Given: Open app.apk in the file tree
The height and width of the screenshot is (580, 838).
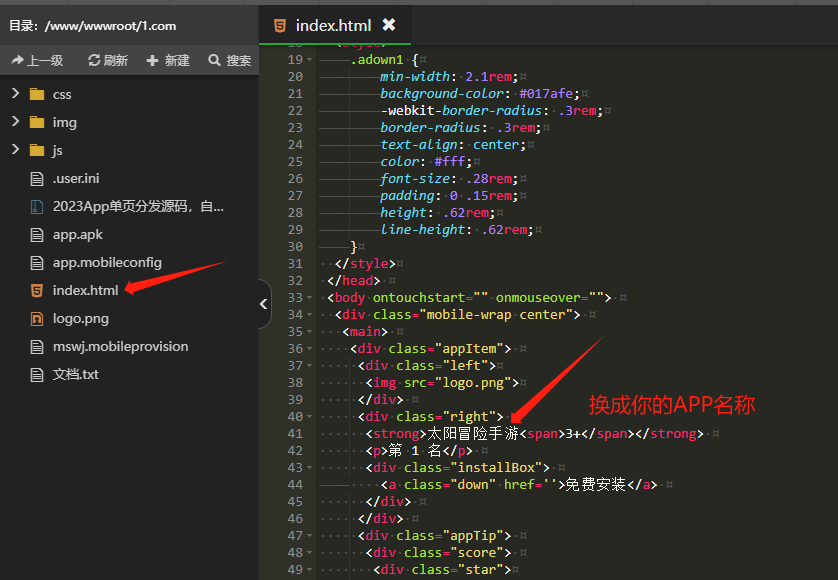Looking at the screenshot, I should tap(77, 234).
